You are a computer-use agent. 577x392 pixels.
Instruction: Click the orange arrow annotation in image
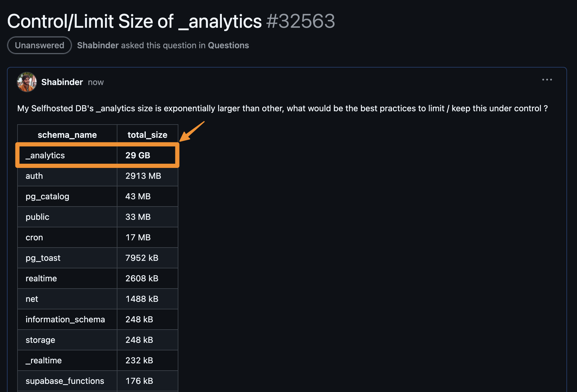coord(192,131)
